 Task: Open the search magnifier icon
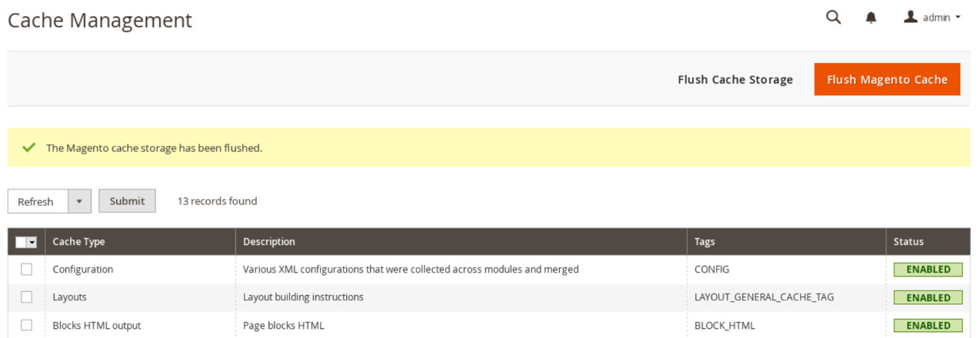tap(833, 17)
